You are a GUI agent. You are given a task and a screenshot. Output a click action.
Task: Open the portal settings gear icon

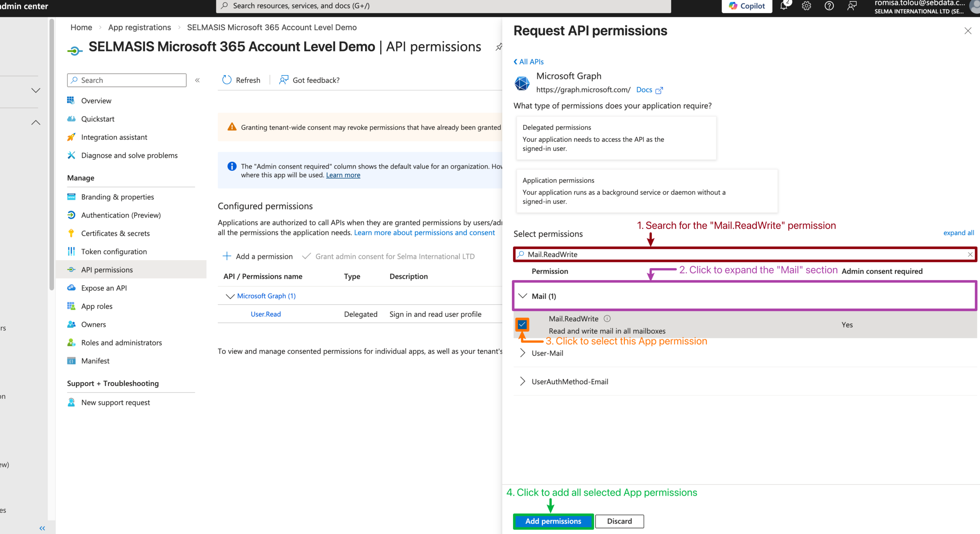point(807,6)
